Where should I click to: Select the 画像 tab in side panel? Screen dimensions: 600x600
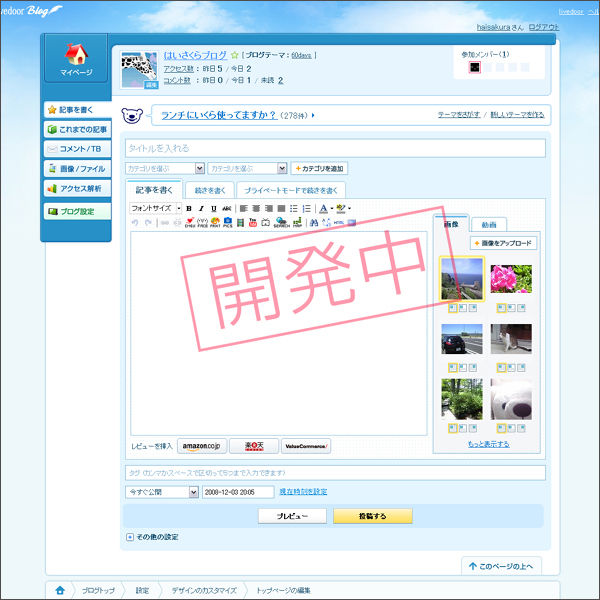[x=451, y=224]
